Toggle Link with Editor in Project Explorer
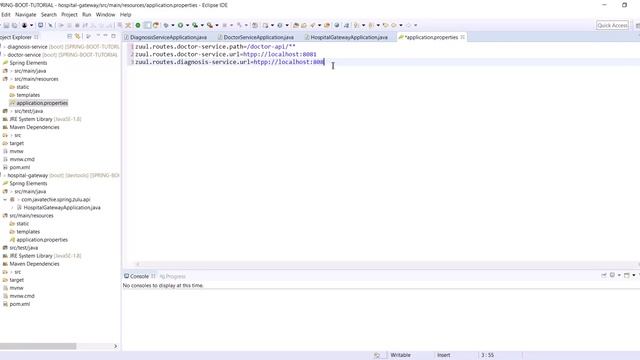This screenshot has width=640, height=360. coord(78,37)
